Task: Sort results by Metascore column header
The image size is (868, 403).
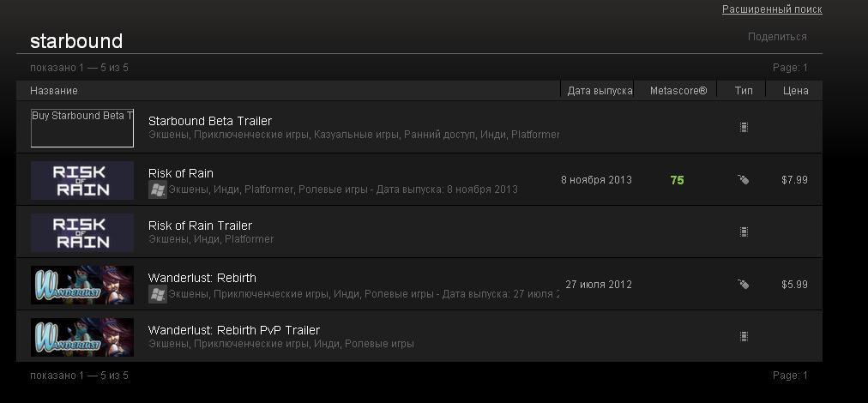Action: (678, 91)
